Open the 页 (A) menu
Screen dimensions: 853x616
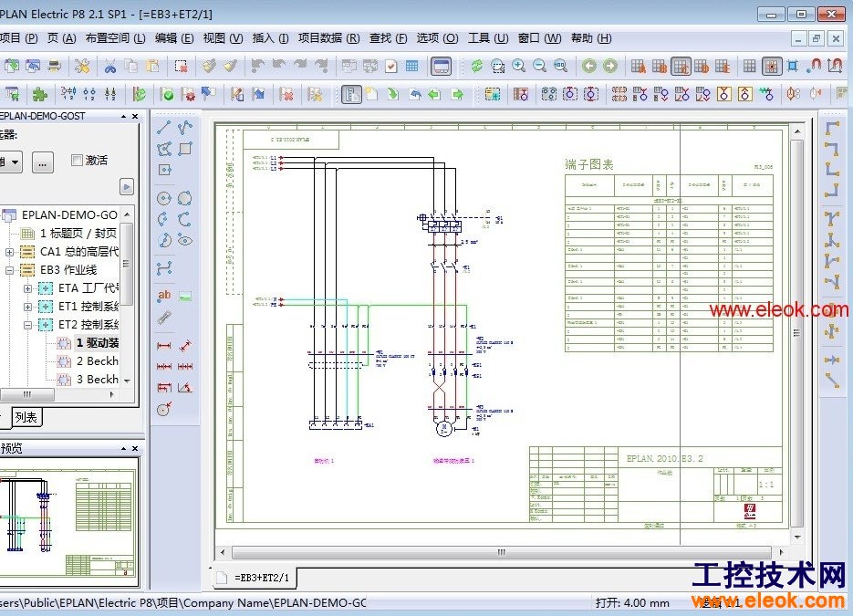(61, 38)
